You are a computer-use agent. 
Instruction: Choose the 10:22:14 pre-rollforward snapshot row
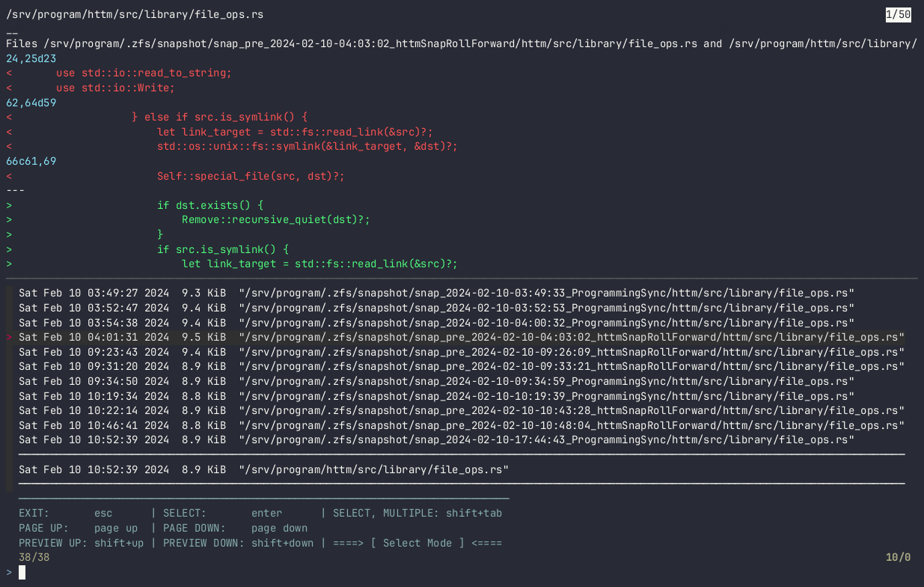tap(461, 410)
